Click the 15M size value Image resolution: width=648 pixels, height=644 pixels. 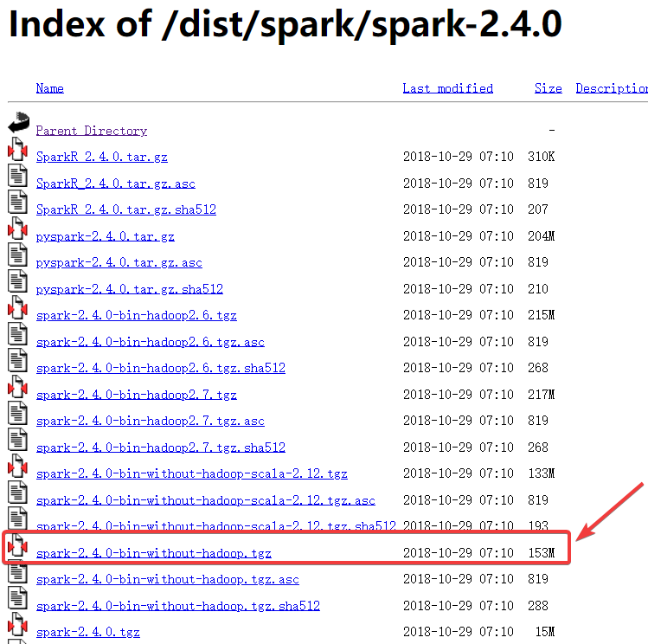545,632
